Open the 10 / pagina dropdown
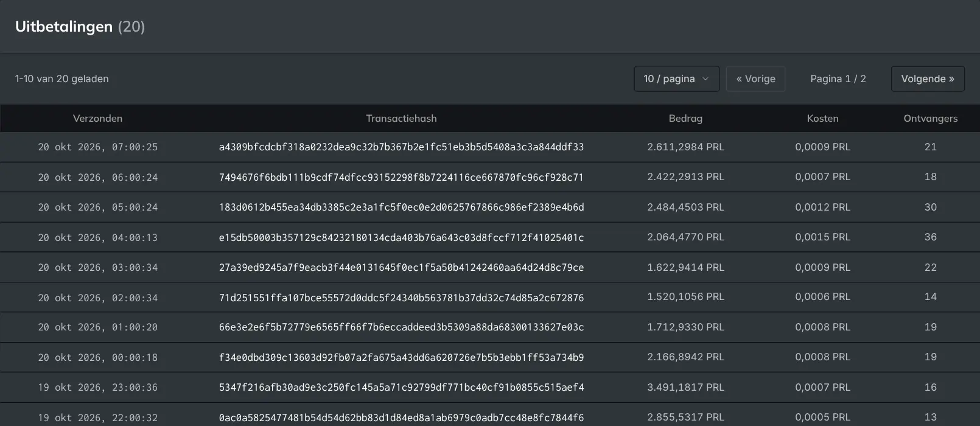The image size is (980, 426). (676, 79)
